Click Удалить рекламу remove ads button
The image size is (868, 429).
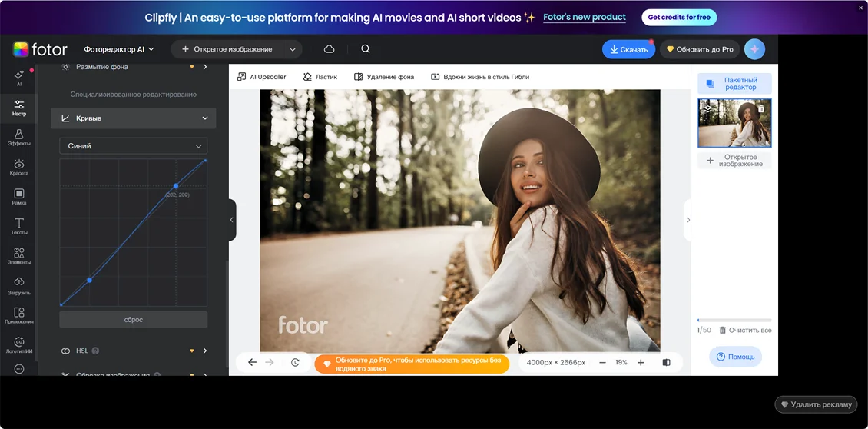pyautogui.click(x=816, y=404)
